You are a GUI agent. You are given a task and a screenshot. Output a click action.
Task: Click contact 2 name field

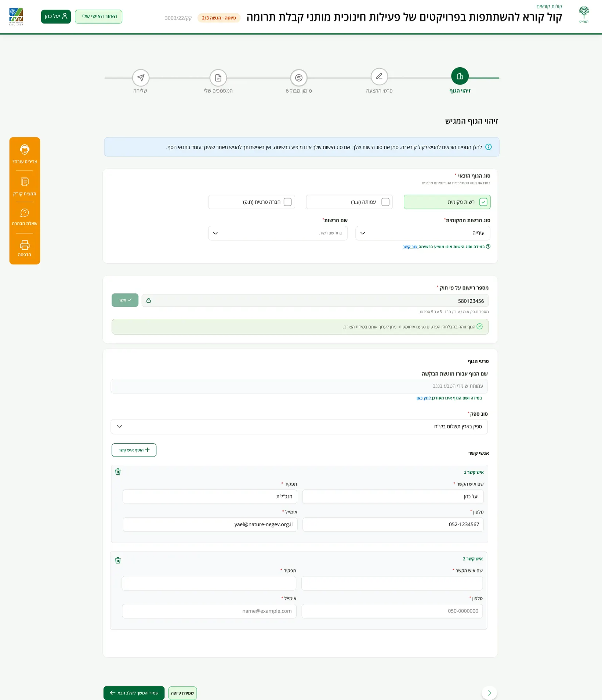392,583
